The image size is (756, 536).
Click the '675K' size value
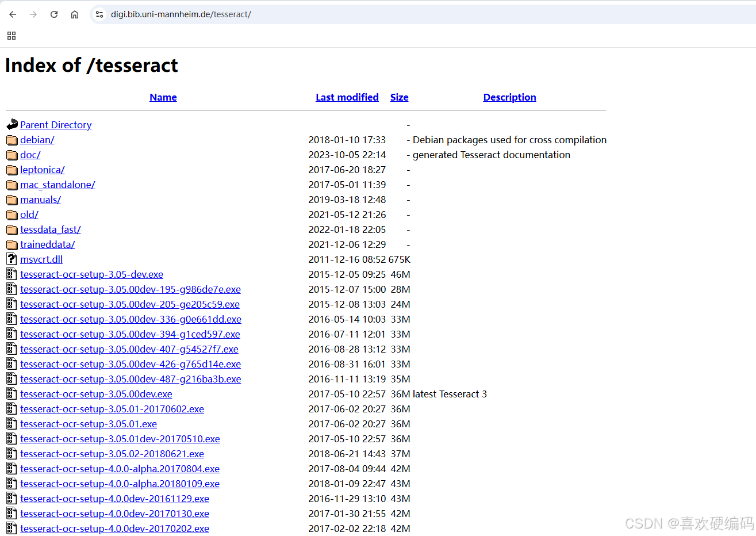tap(400, 259)
